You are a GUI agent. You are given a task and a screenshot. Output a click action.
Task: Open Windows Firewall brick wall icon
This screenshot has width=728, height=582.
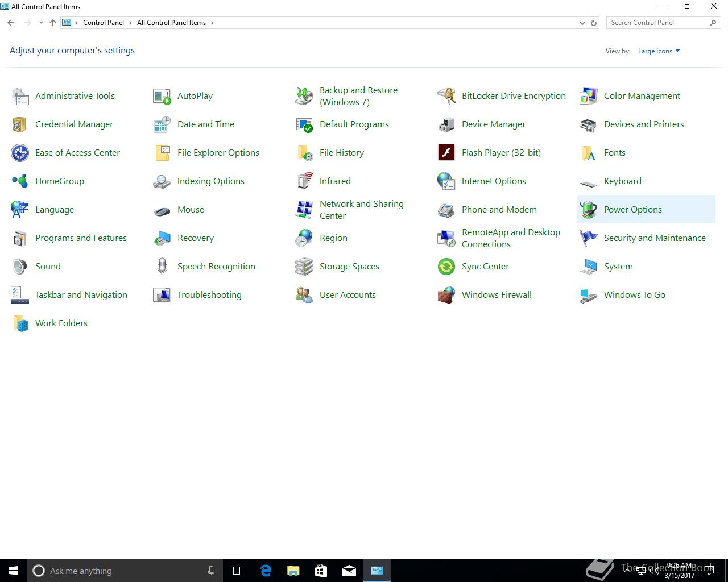coord(446,295)
